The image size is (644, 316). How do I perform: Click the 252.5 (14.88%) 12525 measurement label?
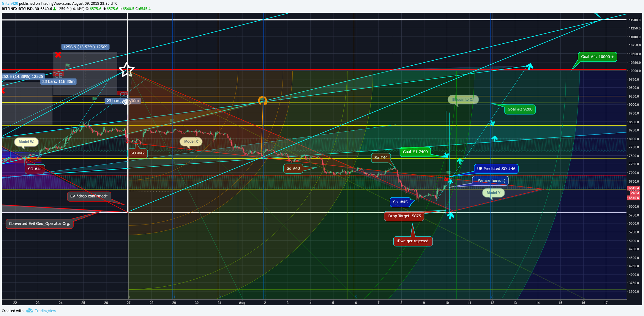tap(23, 77)
